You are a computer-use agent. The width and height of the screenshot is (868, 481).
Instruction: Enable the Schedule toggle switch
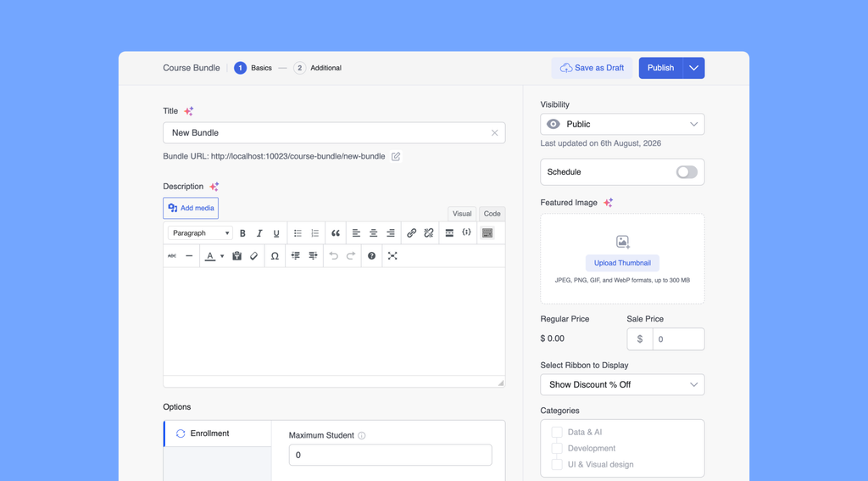pos(687,171)
